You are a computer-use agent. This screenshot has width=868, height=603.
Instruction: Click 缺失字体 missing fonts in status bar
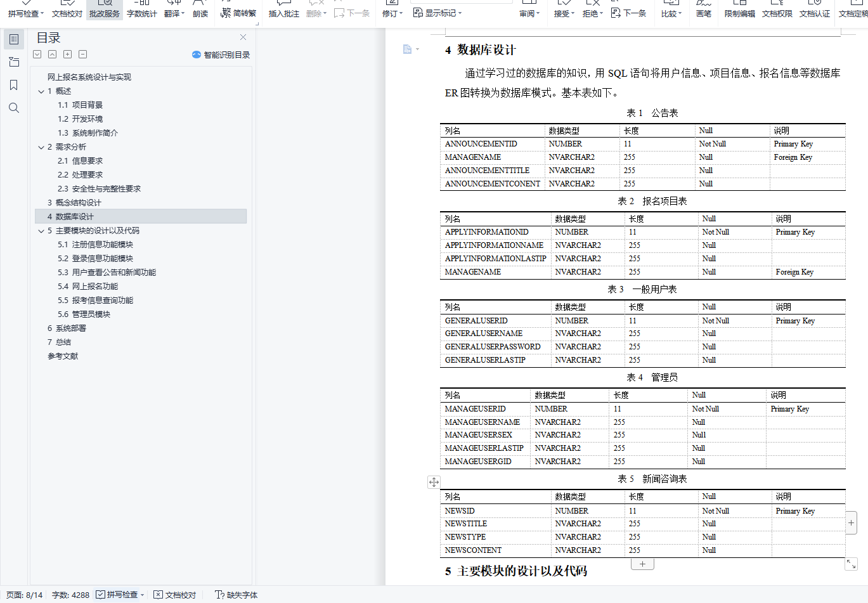pyautogui.click(x=236, y=595)
